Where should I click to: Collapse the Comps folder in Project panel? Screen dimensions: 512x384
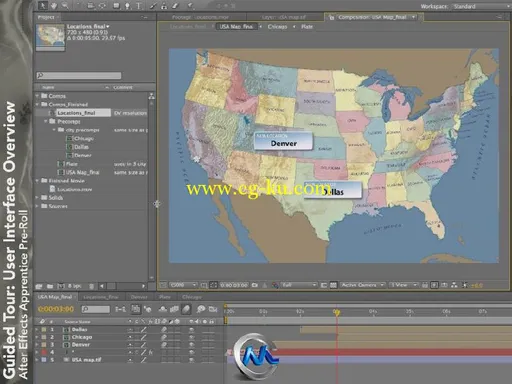[37, 96]
